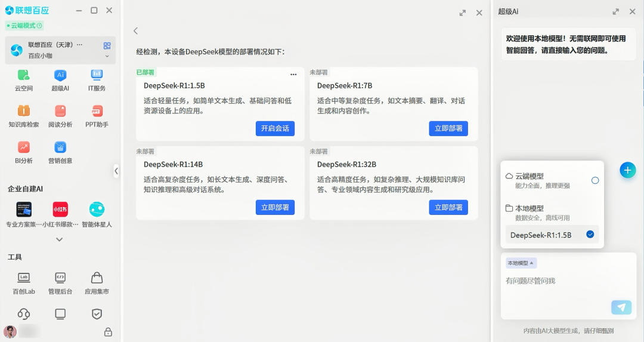Screen dimensions: 644x342
Task: Open the 云空间 cloud space icon
Action: [23, 76]
